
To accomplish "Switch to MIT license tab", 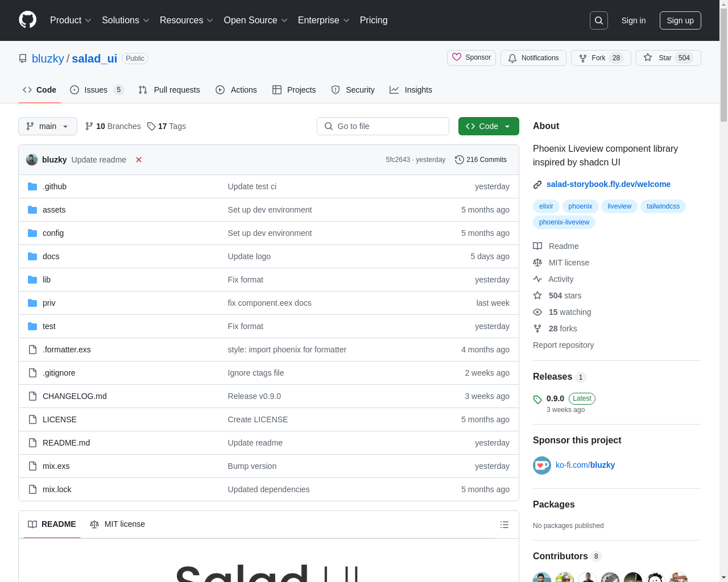I will point(118,525).
